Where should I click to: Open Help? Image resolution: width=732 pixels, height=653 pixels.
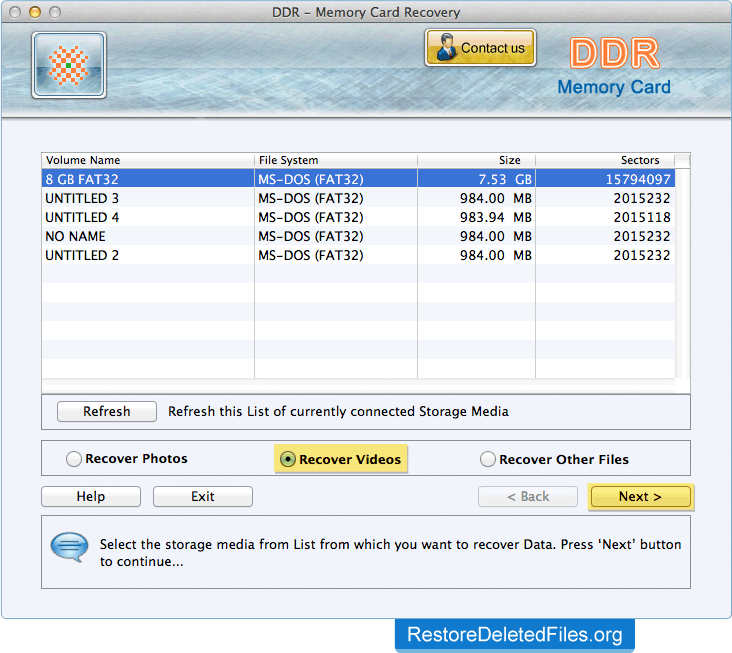(x=91, y=496)
